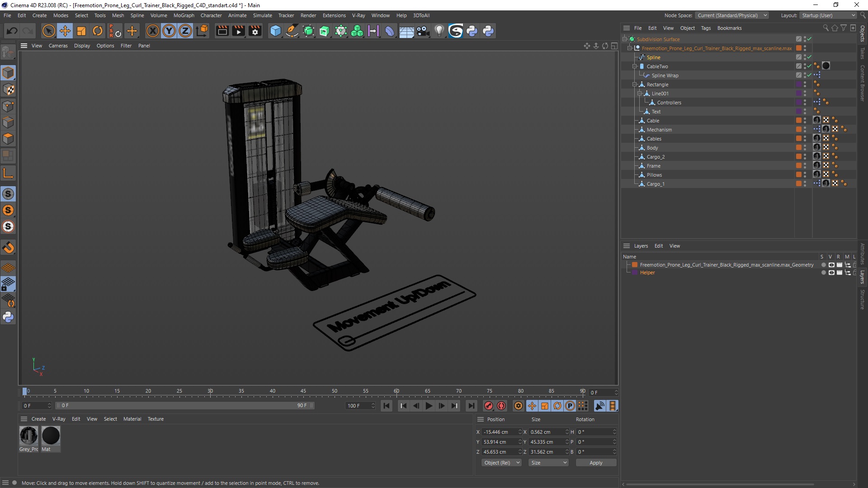
Task: Click Record Active Objects button
Action: (488, 406)
